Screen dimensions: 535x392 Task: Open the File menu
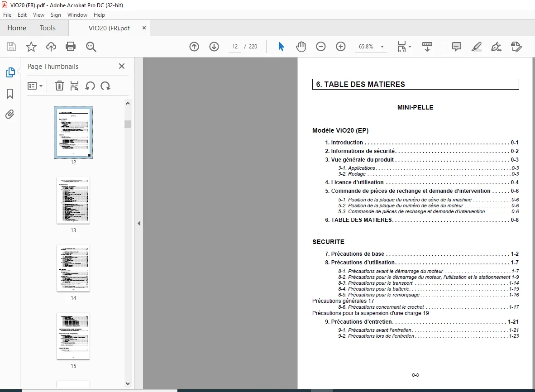point(7,14)
